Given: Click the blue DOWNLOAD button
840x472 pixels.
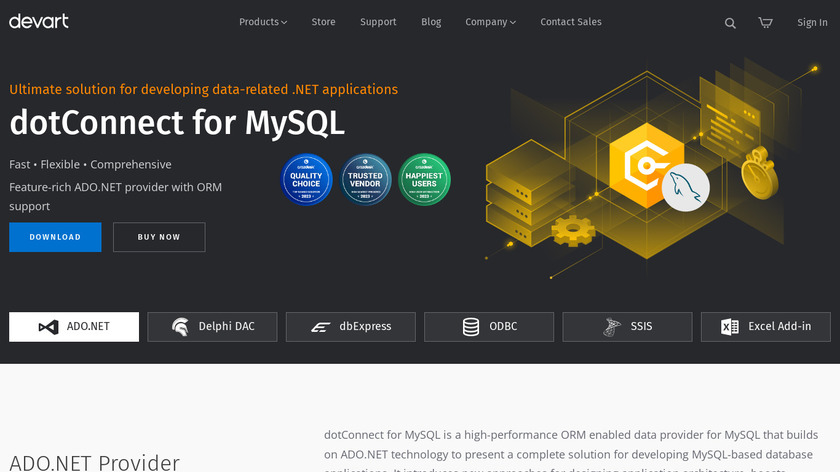Looking at the screenshot, I should click(x=55, y=237).
